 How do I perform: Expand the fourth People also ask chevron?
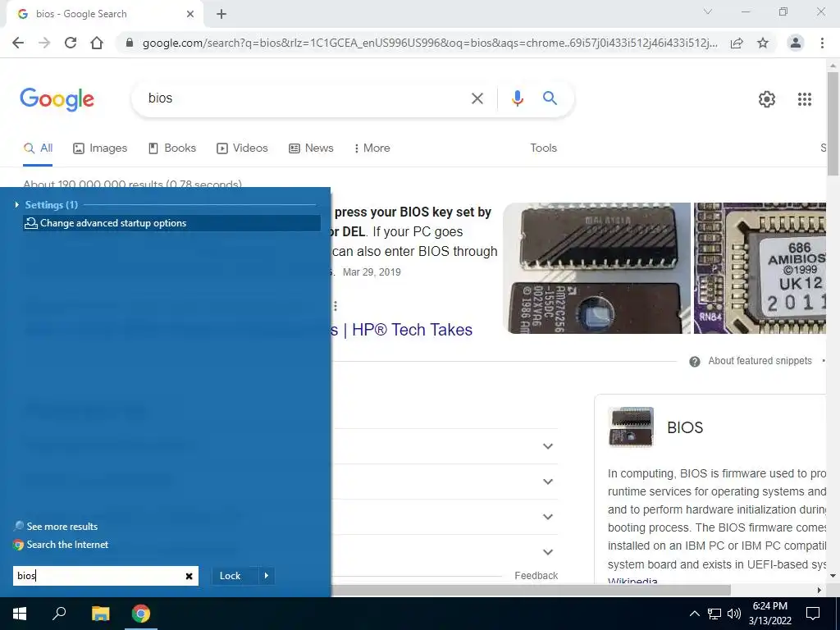(547, 552)
